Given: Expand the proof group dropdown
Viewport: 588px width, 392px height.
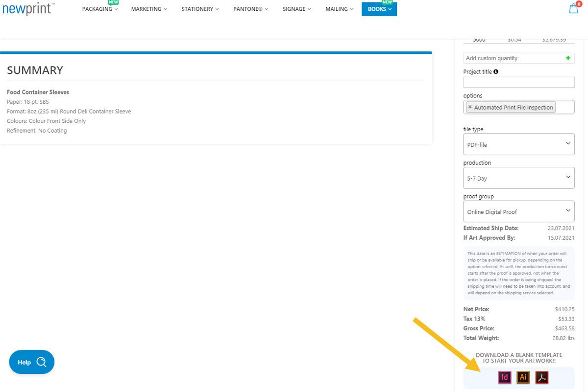Looking at the screenshot, I should click(x=518, y=211).
